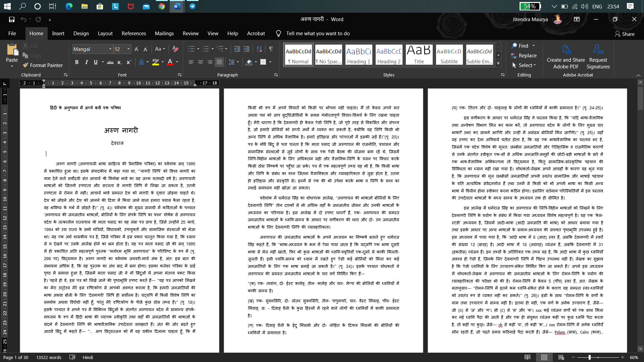Open File Explorer from taskbar

85,6
